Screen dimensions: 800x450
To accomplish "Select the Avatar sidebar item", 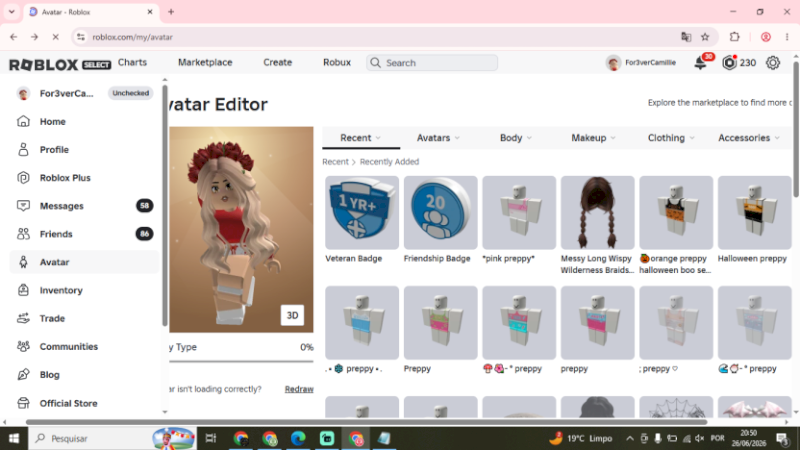I will pos(84,262).
